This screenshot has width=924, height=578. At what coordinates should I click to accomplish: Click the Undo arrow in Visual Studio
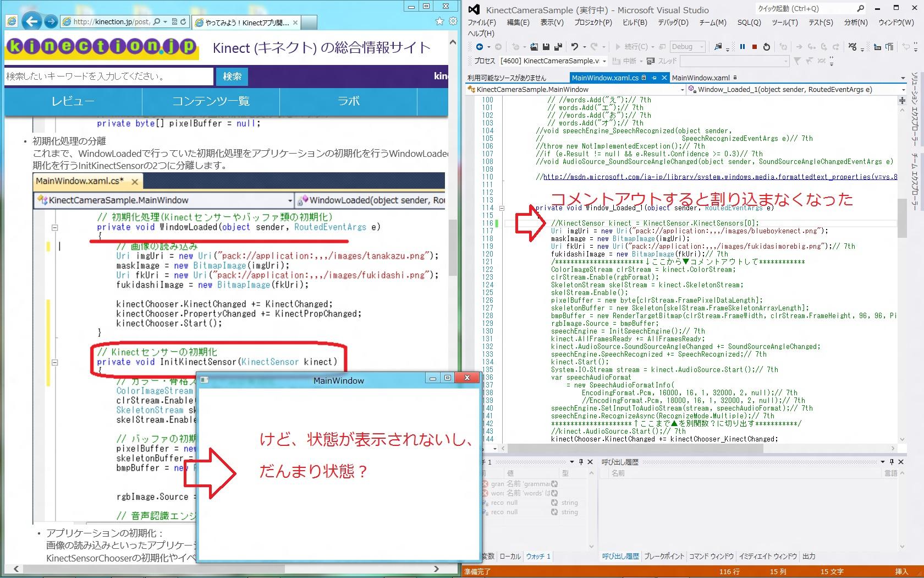click(575, 47)
